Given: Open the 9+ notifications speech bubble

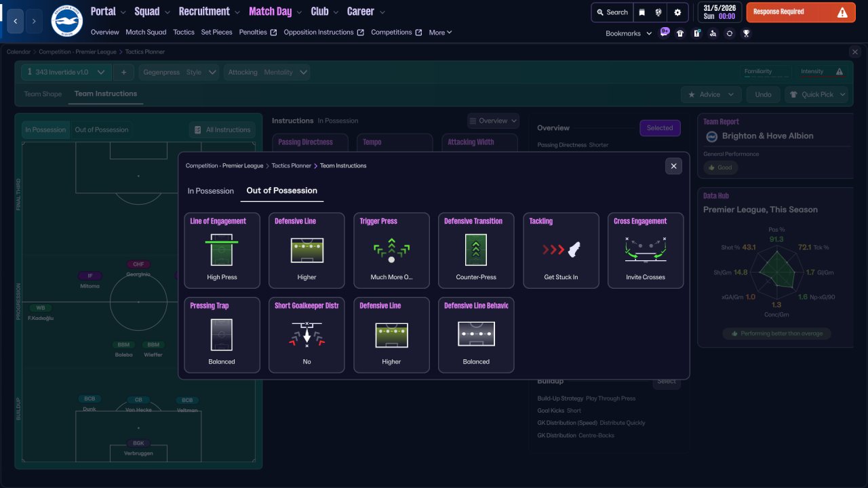Looking at the screenshot, I should (x=665, y=32).
